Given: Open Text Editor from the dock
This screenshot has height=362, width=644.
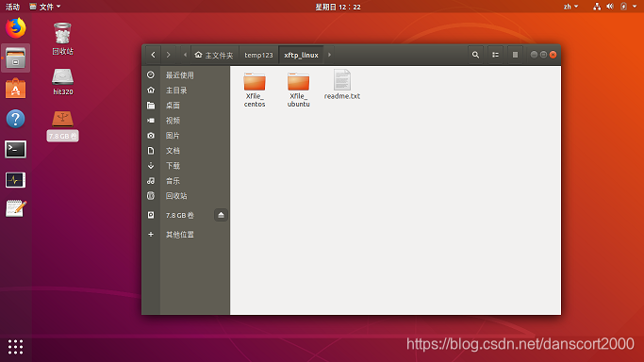Looking at the screenshot, I should click(16, 209).
